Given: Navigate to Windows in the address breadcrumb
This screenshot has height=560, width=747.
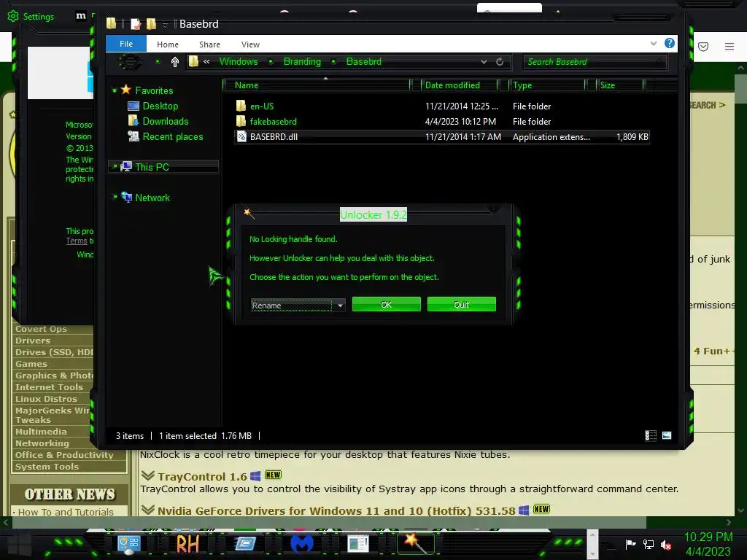Looking at the screenshot, I should 239,61.
